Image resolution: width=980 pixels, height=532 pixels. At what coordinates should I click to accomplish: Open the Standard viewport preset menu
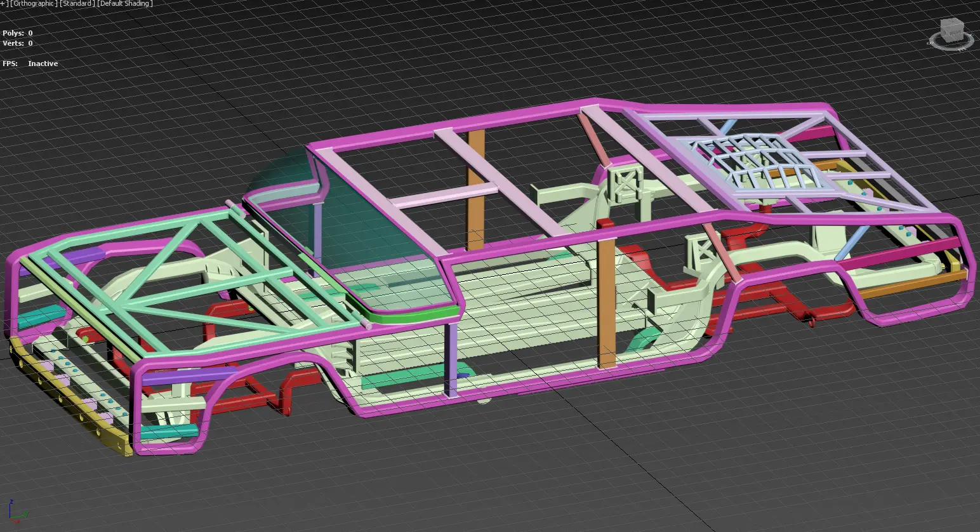77,4
